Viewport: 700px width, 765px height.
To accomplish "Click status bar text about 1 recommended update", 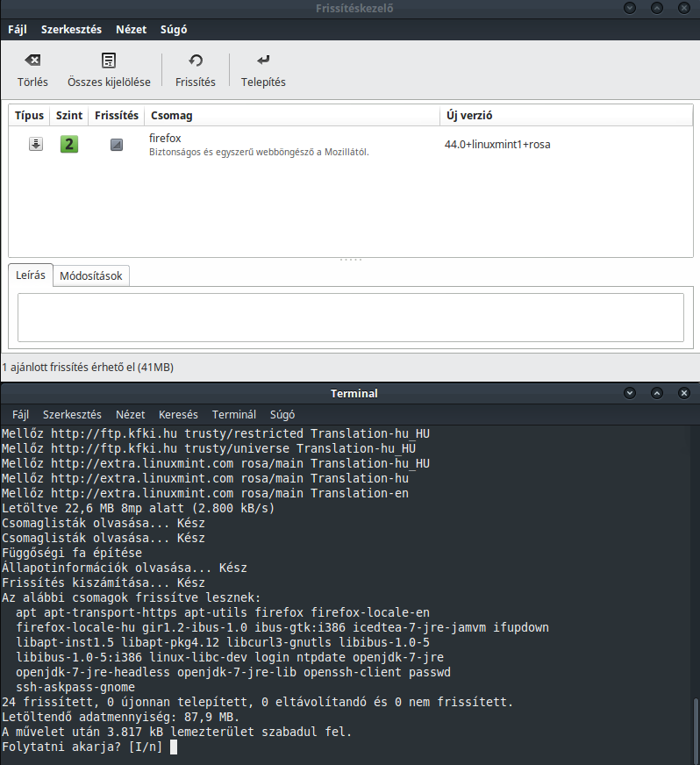I will [88, 368].
